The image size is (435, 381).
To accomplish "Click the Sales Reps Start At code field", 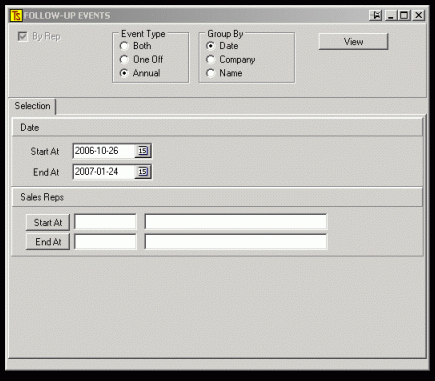I will pos(105,222).
